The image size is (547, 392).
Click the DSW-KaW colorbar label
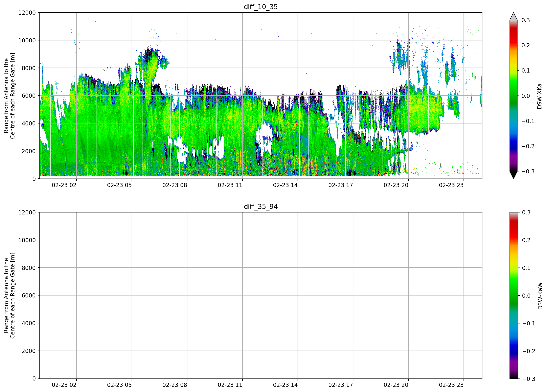click(540, 296)
